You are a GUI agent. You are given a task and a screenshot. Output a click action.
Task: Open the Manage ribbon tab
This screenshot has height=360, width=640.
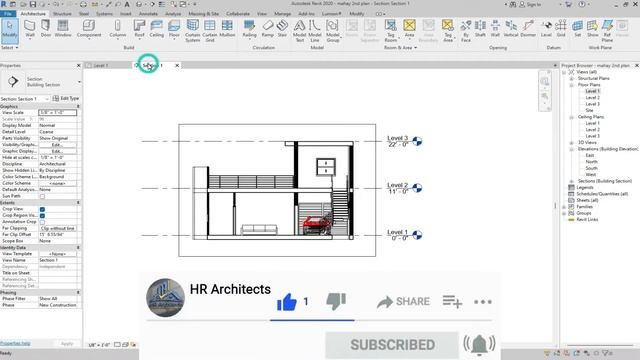(282, 14)
